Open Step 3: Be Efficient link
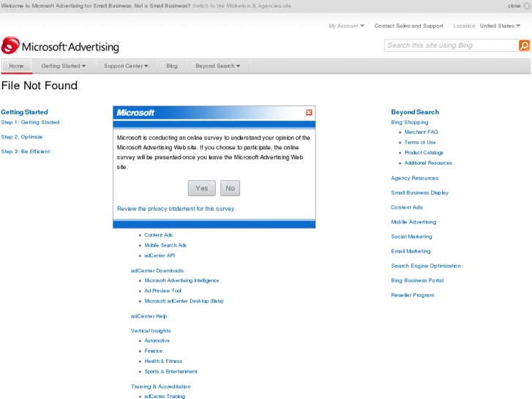 point(26,152)
